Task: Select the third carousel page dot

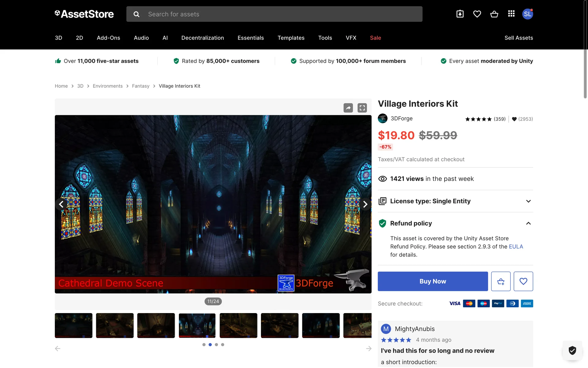Action: point(216,345)
